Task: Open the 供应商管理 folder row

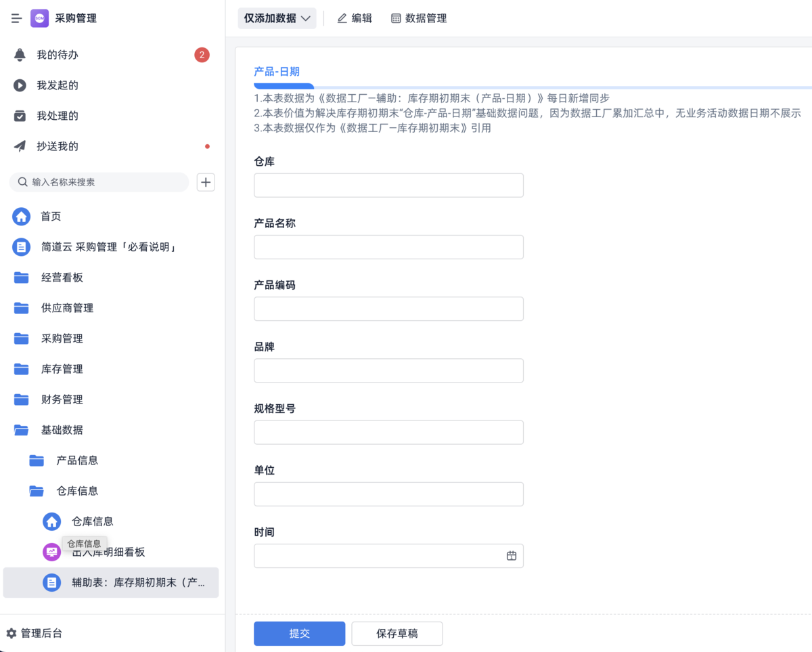Action: click(x=111, y=308)
